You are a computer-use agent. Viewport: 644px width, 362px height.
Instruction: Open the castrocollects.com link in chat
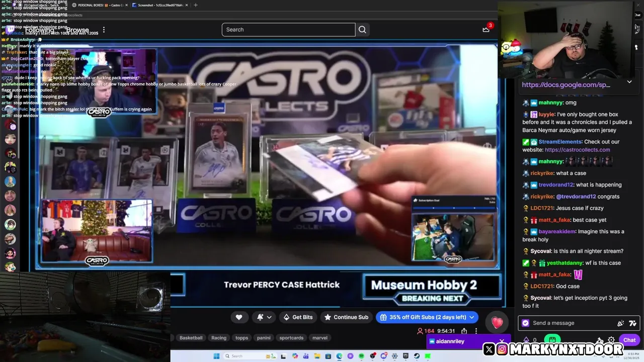click(577, 149)
